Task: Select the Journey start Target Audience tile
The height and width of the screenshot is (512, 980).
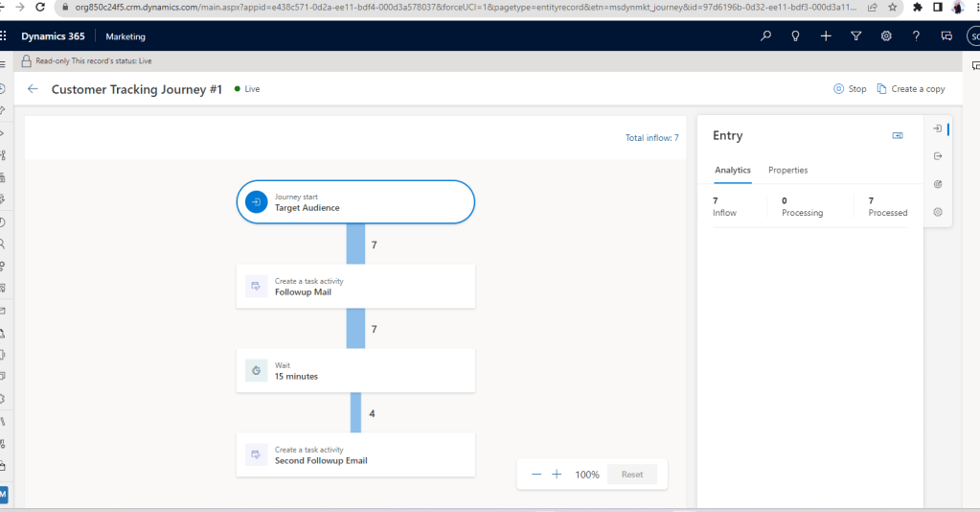Action: click(355, 201)
